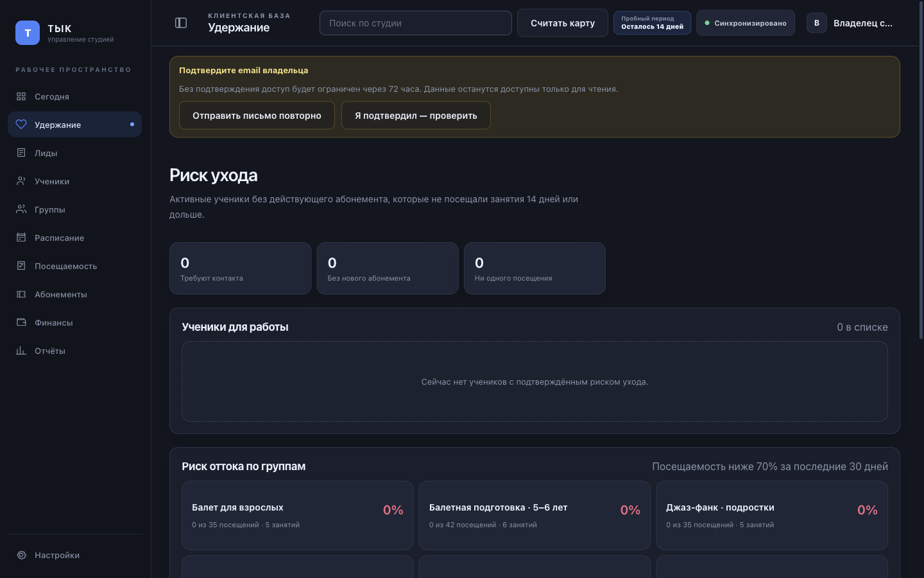Click Отправить письмо повторно button
Screen dimensions: 924x578
tap(257, 116)
